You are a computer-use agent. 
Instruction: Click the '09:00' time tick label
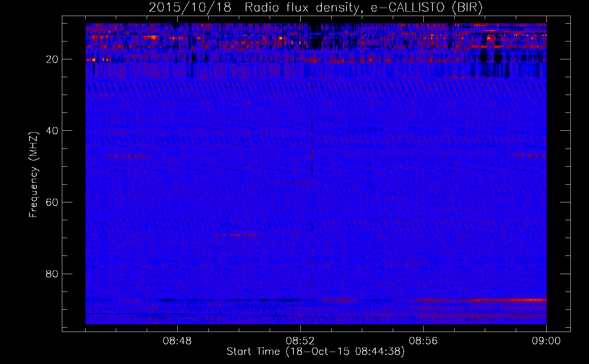546,341
